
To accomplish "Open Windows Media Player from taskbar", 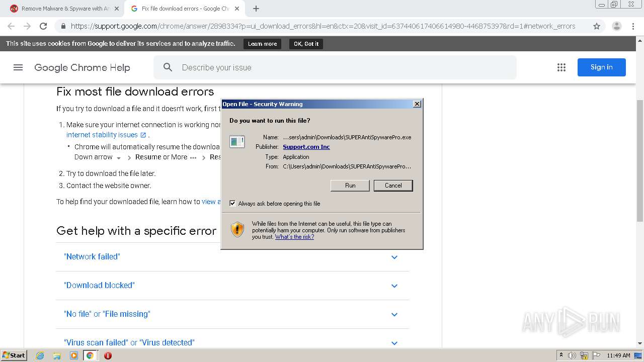I will click(x=73, y=355).
